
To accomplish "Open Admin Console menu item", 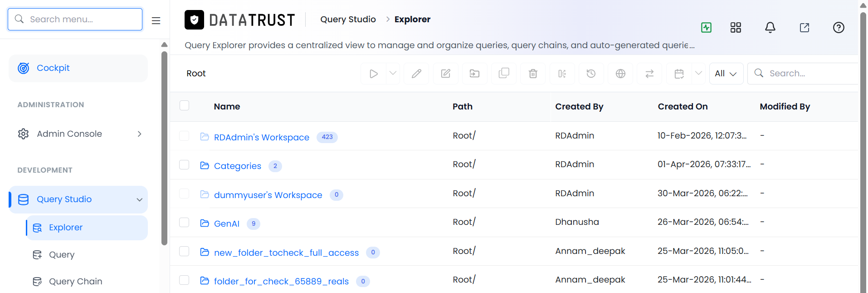I will click(78, 134).
